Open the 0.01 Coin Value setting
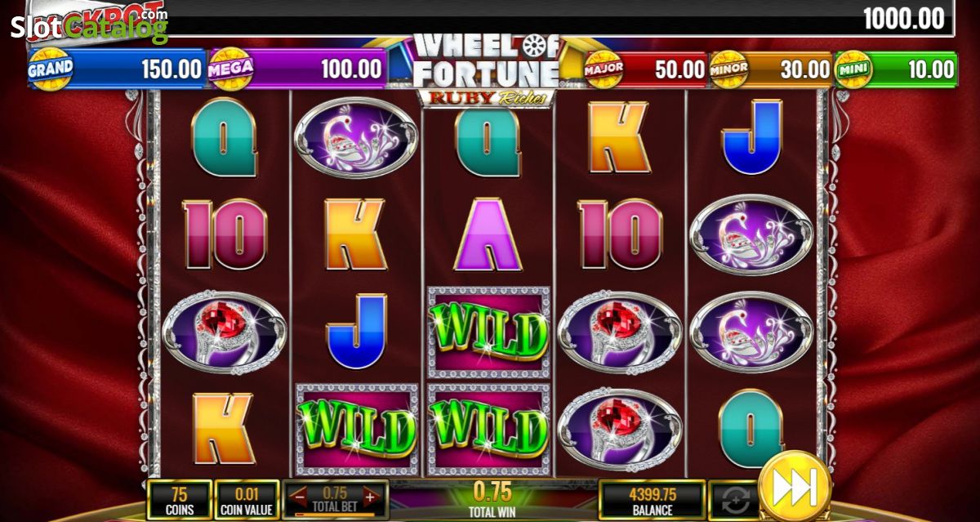980x522 pixels. pyautogui.click(x=247, y=500)
